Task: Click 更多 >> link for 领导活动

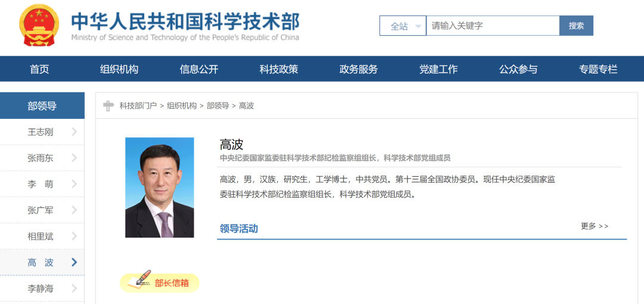Action: tap(595, 226)
